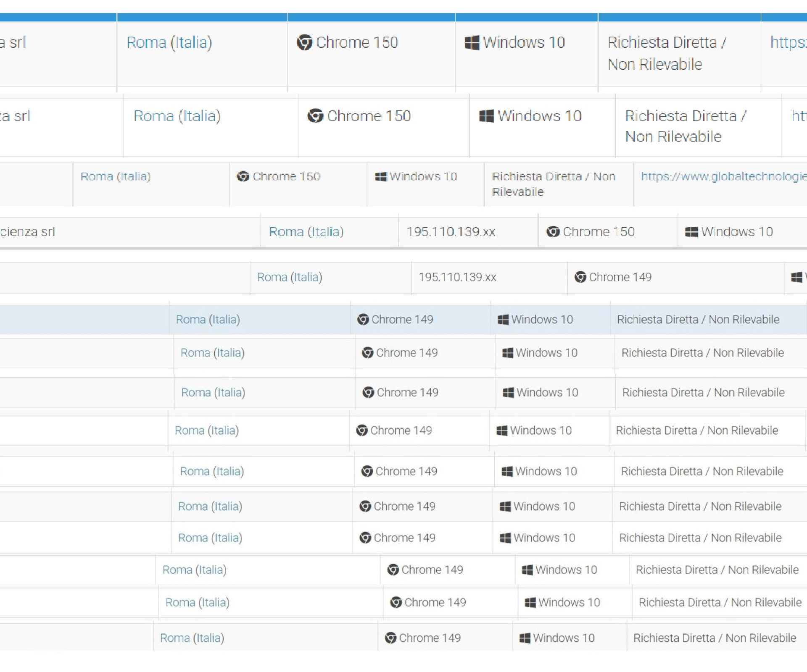Screen dimensions: 807x672
Task: Open the Roma (Italia) link in the bottom row
Action: 192,638
